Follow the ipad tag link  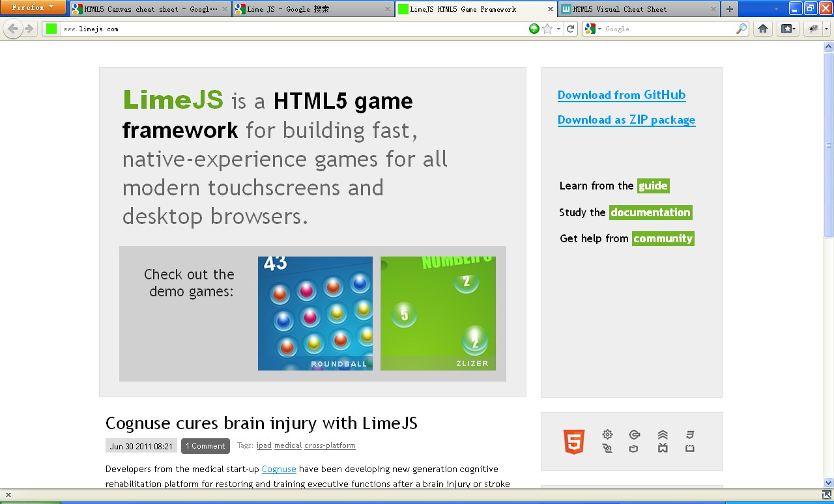click(x=264, y=446)
